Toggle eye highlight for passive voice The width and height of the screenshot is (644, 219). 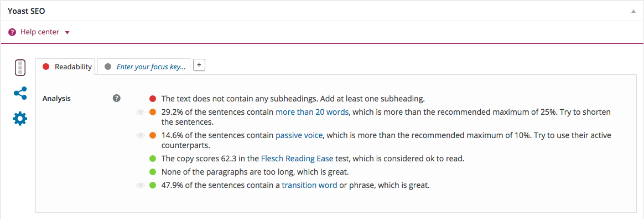tap(141, 135)
